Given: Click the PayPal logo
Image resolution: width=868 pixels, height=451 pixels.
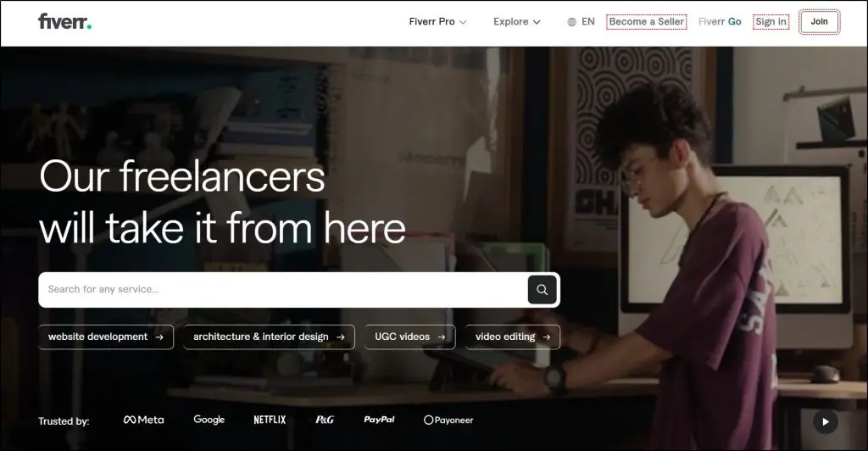Looking at the screenshot, I should [x=379, y=420].
